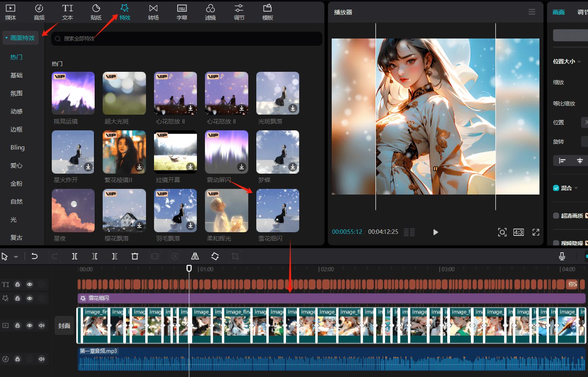Open the 4:3 aspect ratio selector

coord(519,232)
